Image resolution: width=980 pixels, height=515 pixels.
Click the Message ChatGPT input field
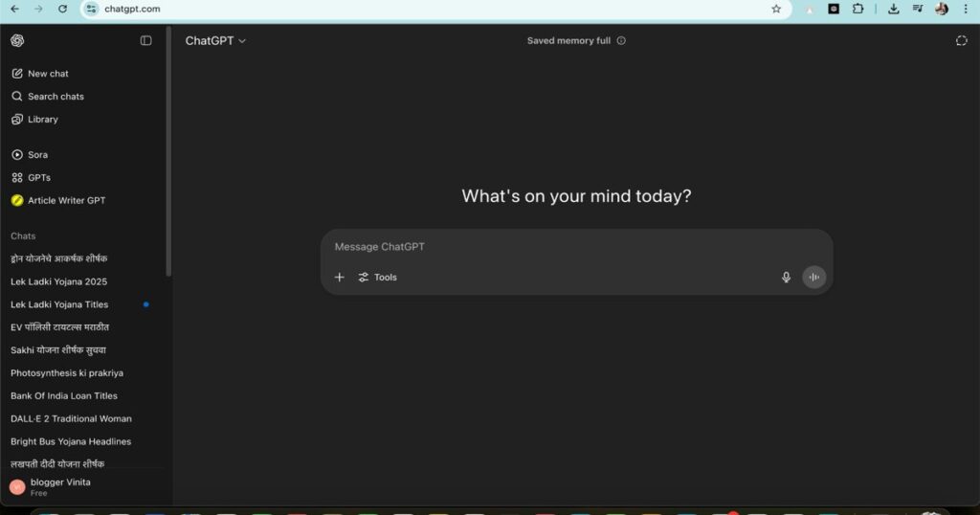[575, 247]
